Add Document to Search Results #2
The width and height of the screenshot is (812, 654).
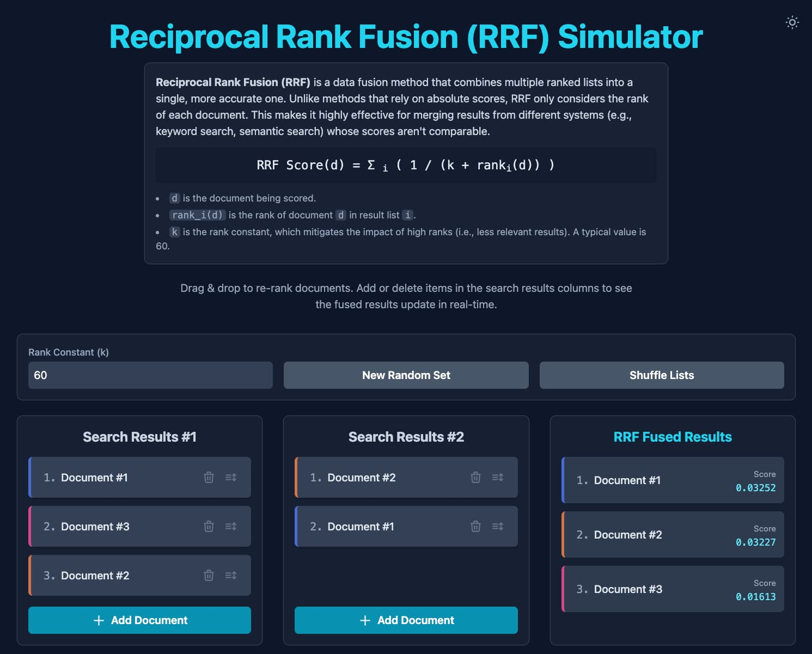pos(406,620)
